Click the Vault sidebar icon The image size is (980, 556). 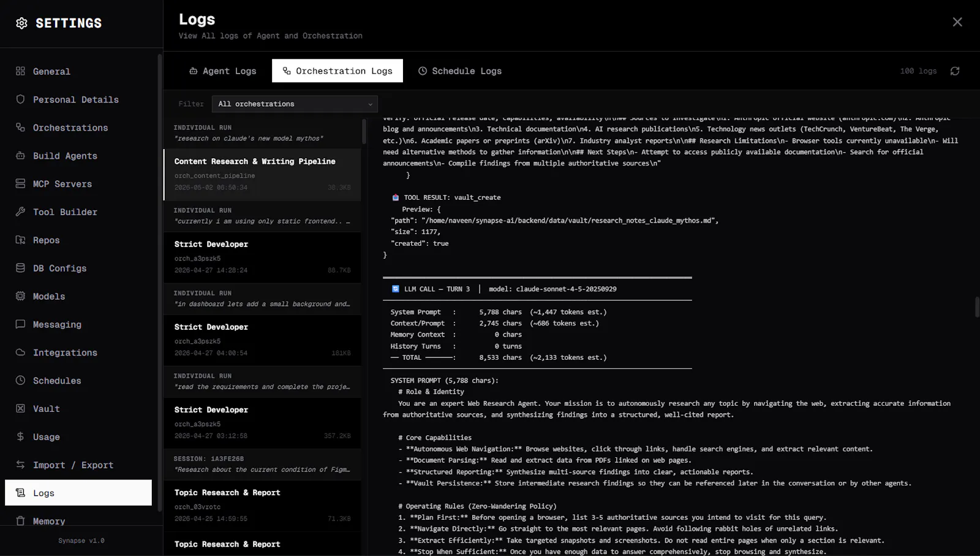(20, 408)
